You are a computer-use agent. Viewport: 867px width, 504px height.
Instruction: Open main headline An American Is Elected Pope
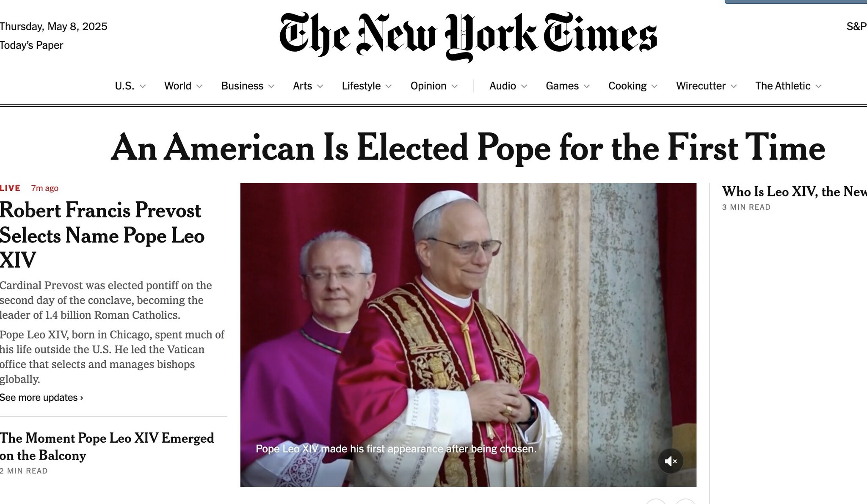coord(468,148)
